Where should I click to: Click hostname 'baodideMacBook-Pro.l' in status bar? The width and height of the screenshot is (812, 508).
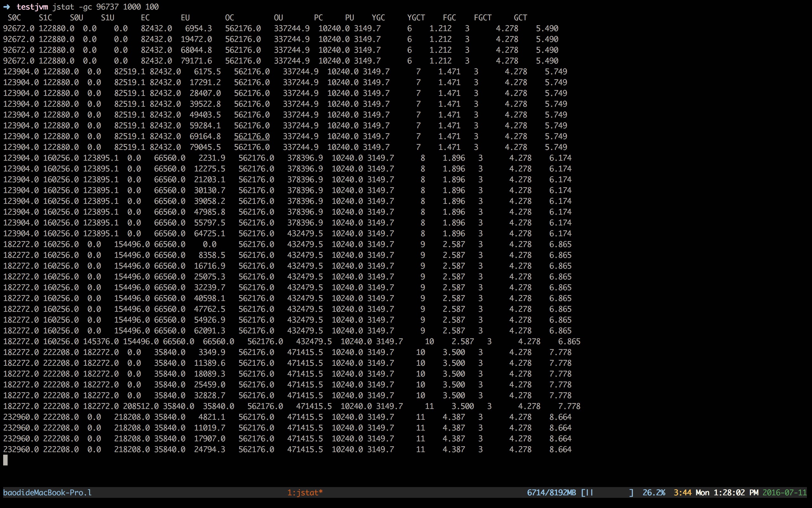[47, 492]
